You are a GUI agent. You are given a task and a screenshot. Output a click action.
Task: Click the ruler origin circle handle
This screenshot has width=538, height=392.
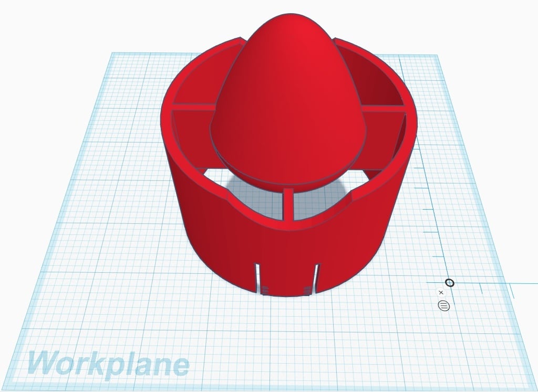[450, 283]
